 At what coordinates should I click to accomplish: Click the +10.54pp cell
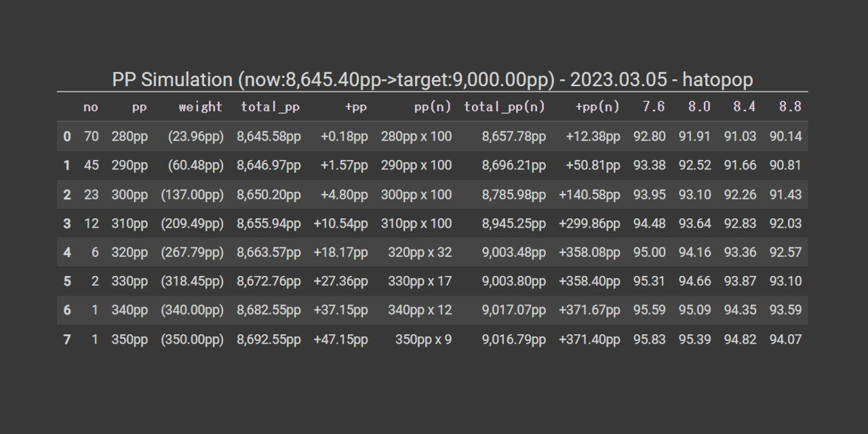[340, 223]
